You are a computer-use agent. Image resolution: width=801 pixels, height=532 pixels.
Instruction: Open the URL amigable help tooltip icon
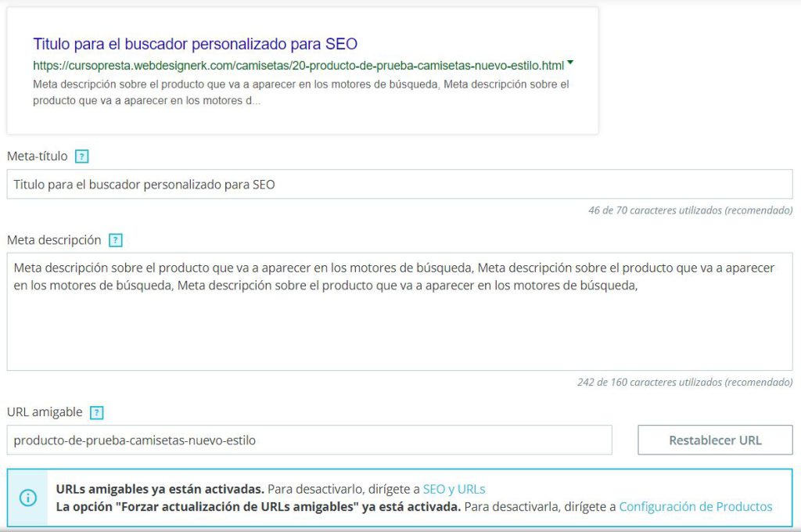point(96,412)
